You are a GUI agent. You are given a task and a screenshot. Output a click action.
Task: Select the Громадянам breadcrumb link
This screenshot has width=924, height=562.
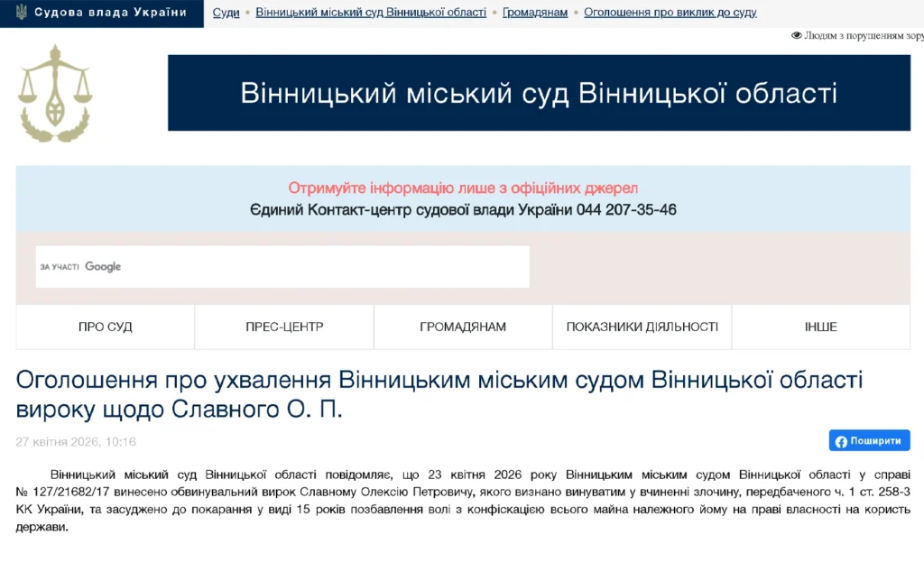point(535,13)
